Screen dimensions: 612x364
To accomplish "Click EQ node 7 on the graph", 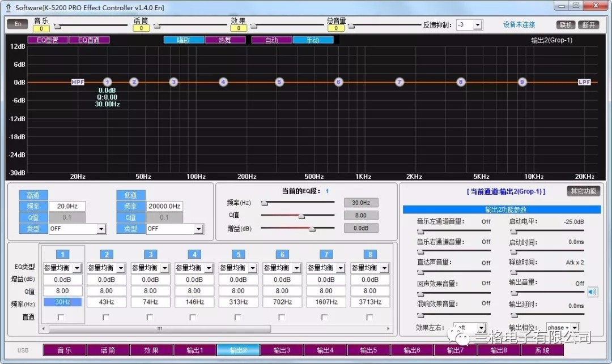I will 399,82.
